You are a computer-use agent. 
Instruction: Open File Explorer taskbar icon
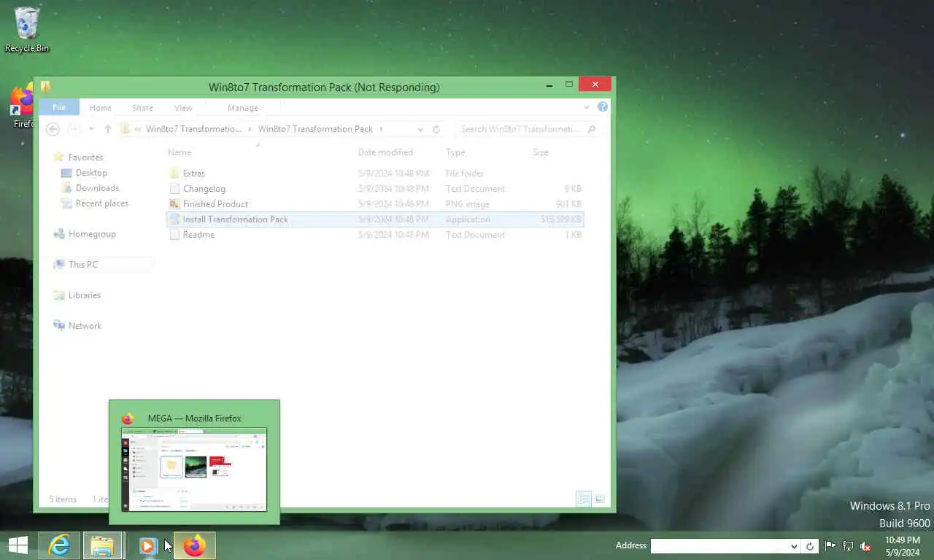coord(103,545)
